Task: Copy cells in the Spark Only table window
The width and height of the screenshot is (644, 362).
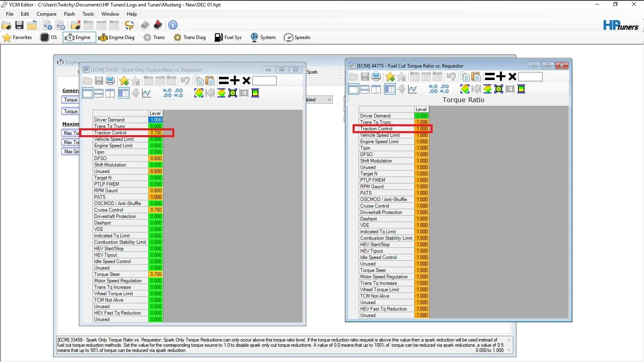Action: [x=198, y=80]
